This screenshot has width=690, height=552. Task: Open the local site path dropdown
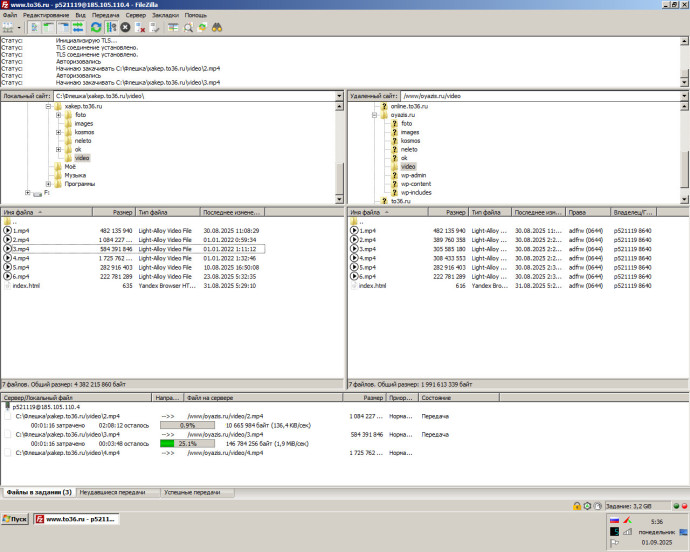339,96
